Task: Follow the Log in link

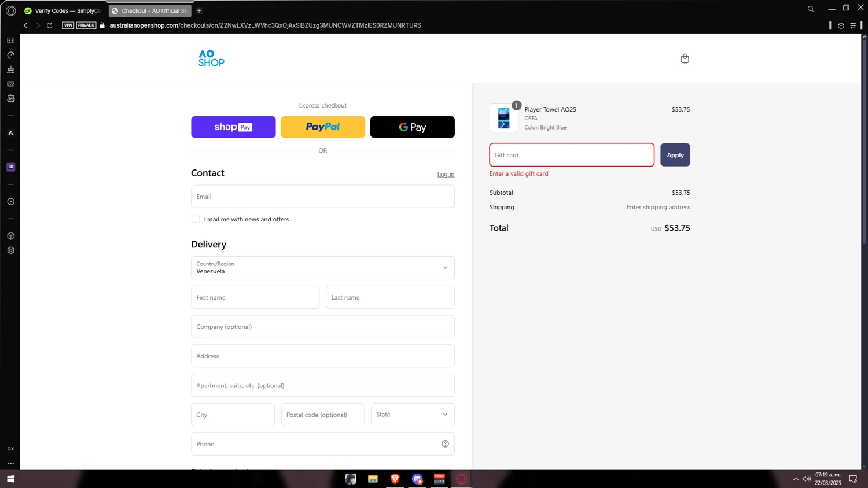Action: click(x=446, y=174)
